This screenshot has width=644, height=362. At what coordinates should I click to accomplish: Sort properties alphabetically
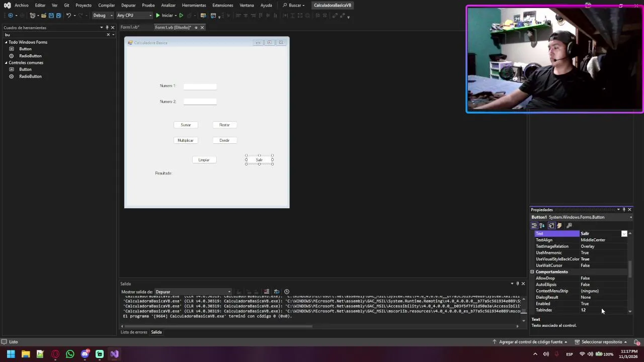pos(542,226)
